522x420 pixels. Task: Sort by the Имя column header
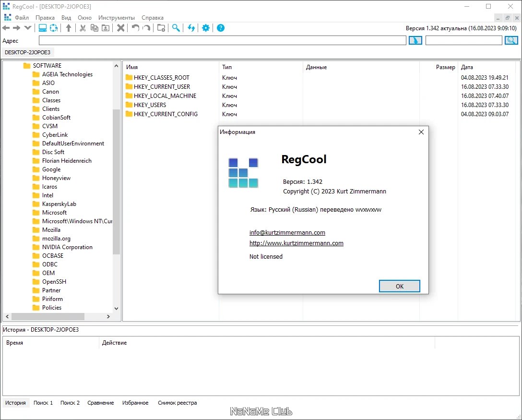pos(171,67)
